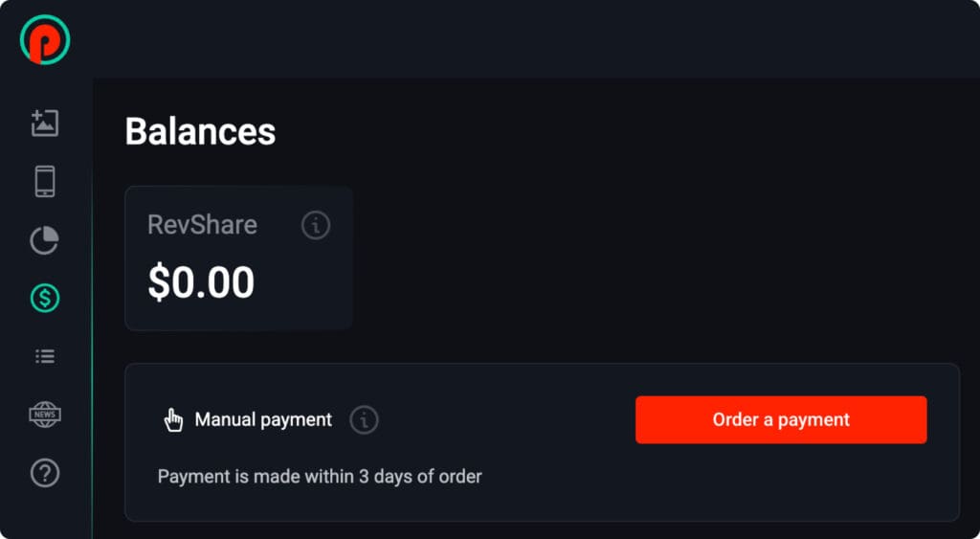The width and height of the screenshot is (980, 539).
Task: Click the red P logo
Action: (x=44, y=40)
